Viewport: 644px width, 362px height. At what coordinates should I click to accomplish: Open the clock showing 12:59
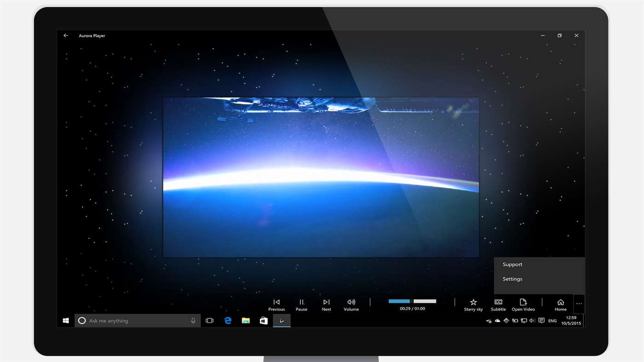[x=571, y=321]
